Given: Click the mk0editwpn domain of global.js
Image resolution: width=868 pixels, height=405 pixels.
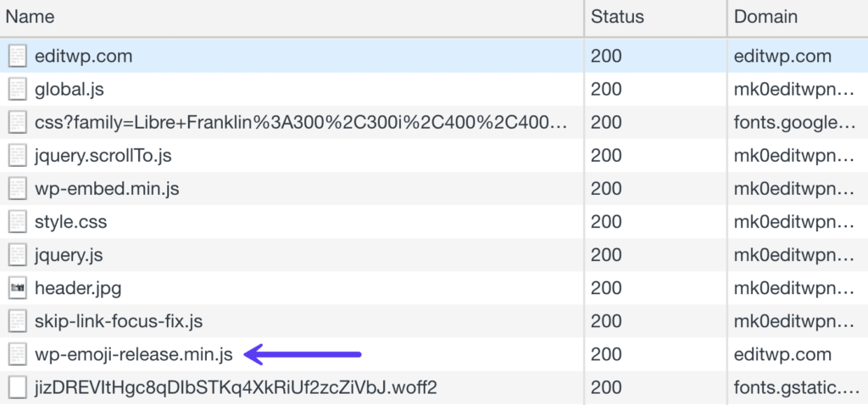Looking at the screenshot, I should coord(795,89).
